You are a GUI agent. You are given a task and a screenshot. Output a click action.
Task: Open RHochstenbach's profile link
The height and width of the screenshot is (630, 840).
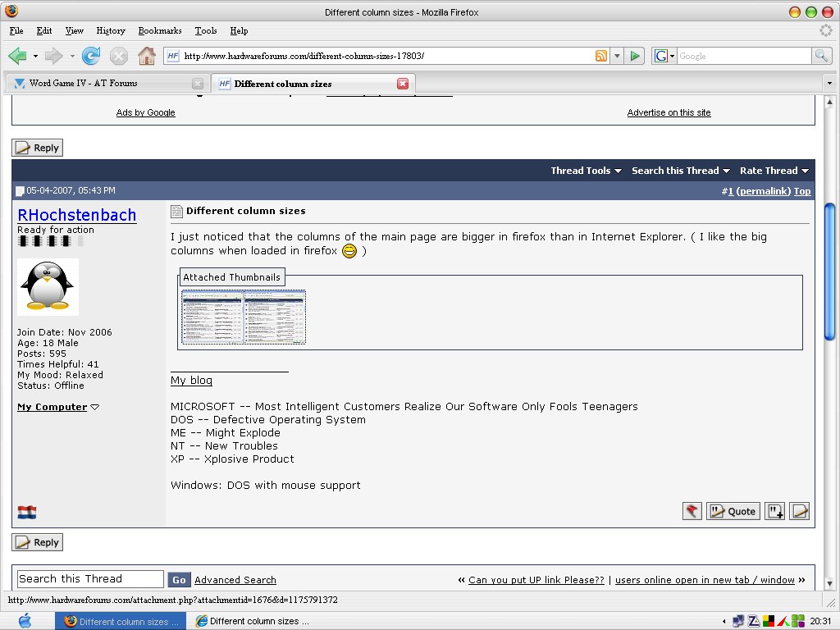(x=76, y=215)
